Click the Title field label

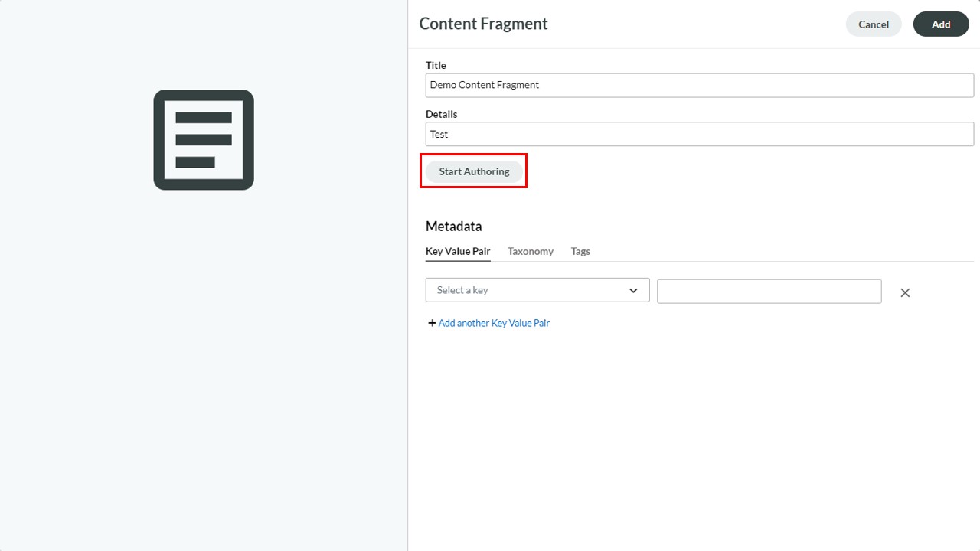tap(436, 65)
